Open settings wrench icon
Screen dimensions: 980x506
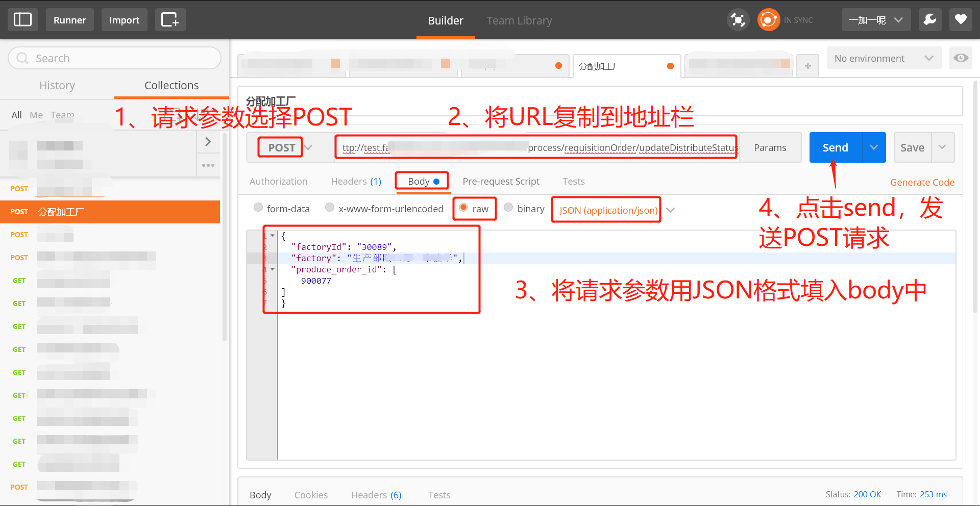coord(930,20)
